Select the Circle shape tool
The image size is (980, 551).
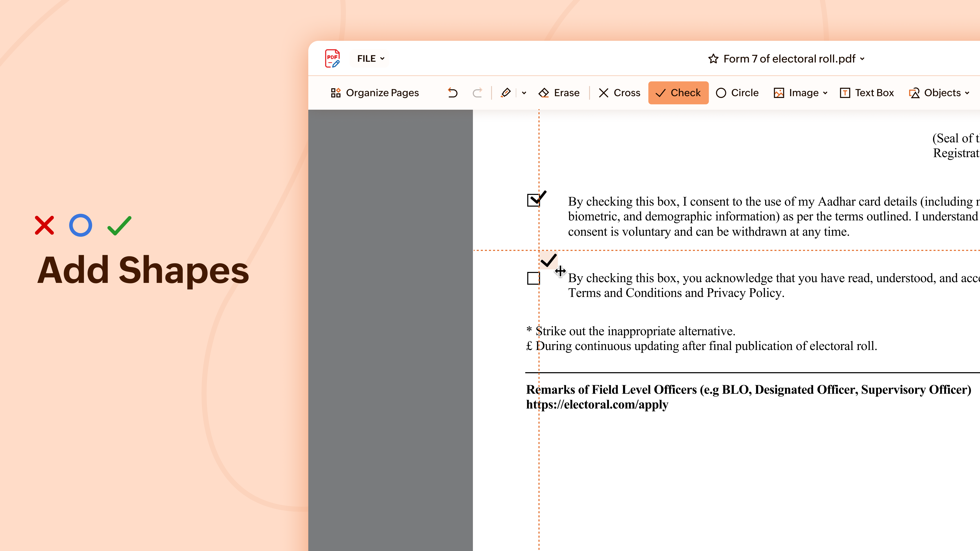point(737,92)
